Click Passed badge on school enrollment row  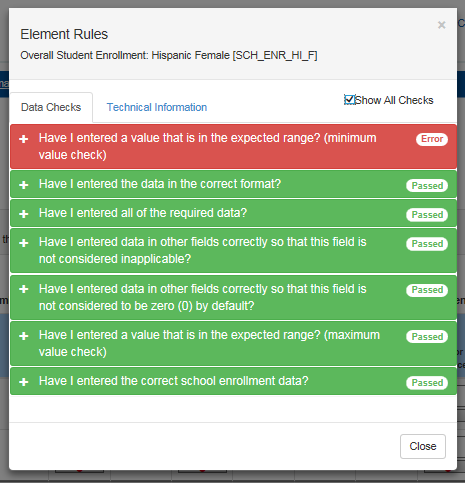pos(427,383)
